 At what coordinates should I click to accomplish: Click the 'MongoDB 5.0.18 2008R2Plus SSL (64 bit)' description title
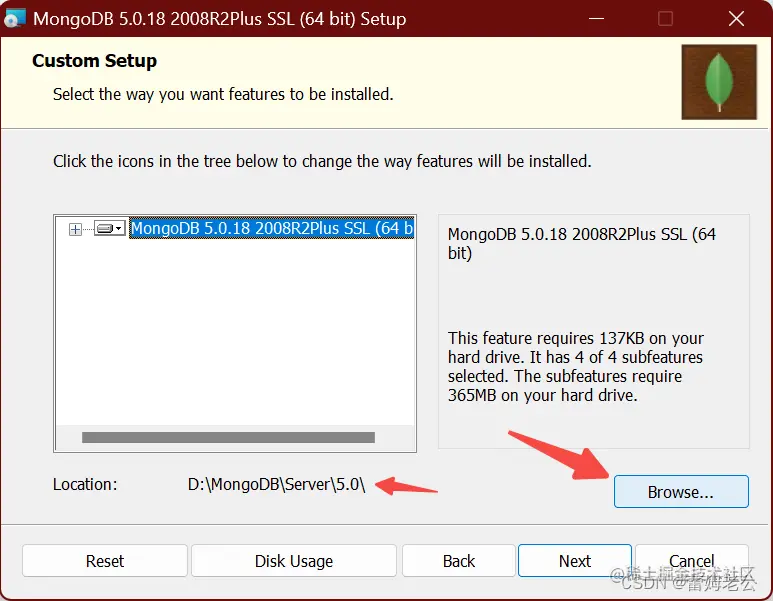pyautogui.click(x=582, y=244)
